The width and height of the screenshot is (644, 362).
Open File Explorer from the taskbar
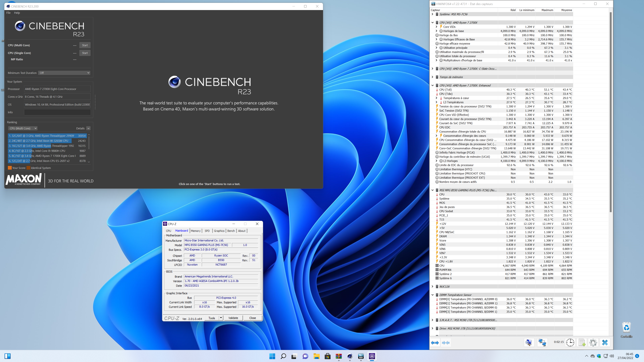pyautogui.click(x=316, y=356)
